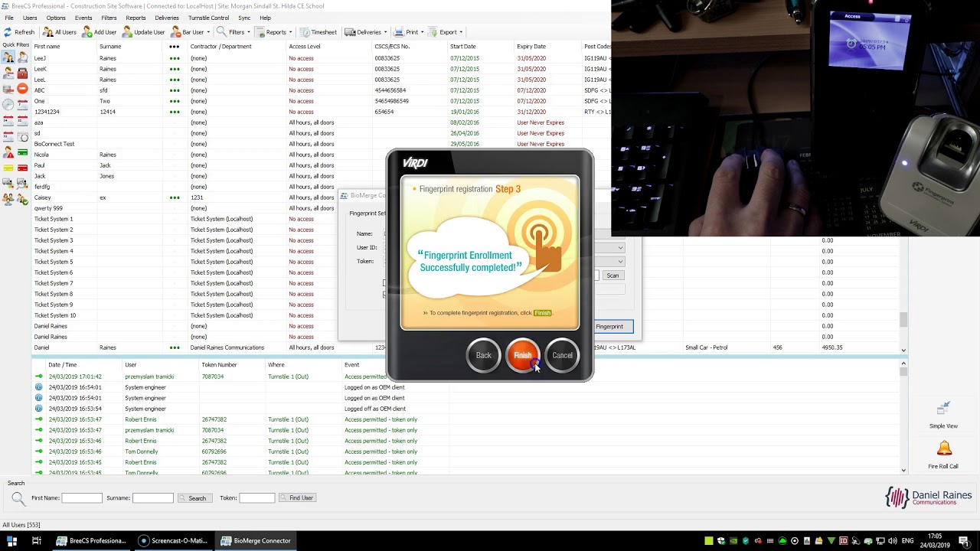
Task: Click the Bar User toolbar icon
Action: pos(175,32)
